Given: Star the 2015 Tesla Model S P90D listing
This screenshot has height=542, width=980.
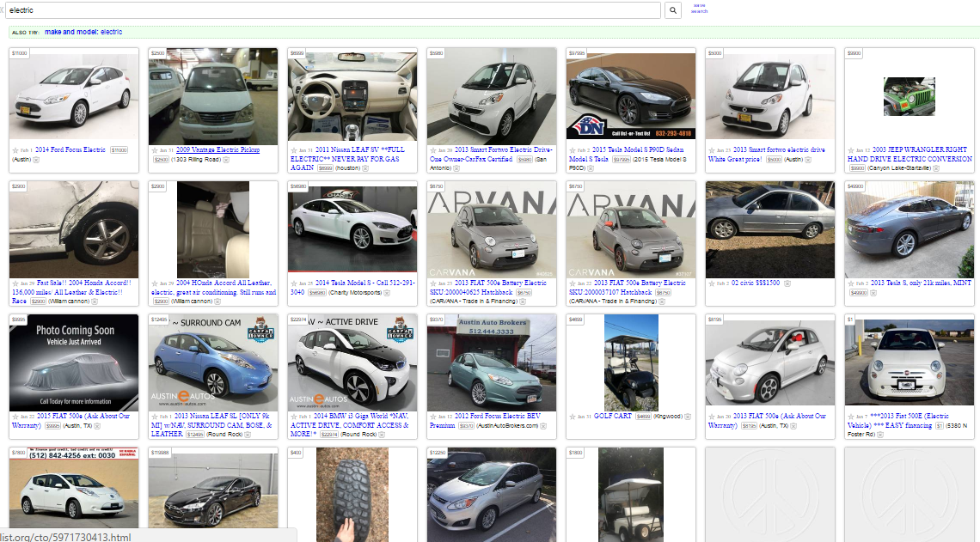Looking at the screenshot, I should click(573, 150).
